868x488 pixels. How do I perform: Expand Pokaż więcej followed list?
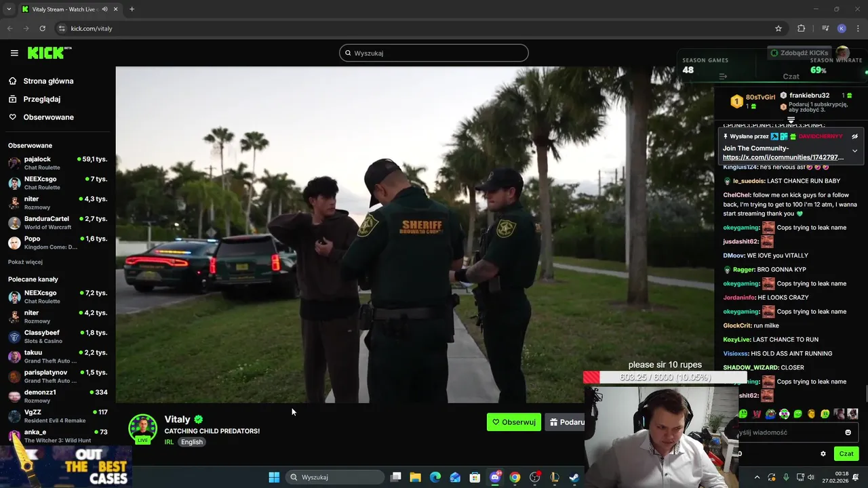coord(25,262)
